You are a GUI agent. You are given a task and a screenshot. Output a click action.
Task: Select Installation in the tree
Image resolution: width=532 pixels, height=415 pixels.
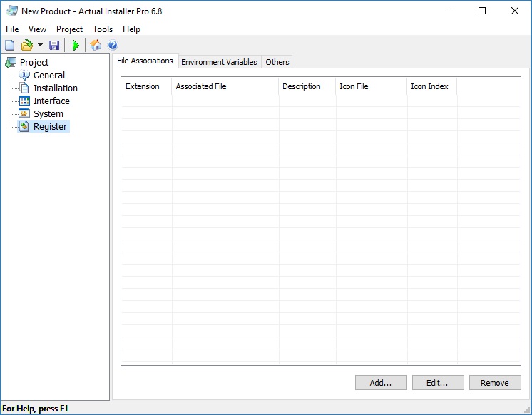(x=56, y=88)
